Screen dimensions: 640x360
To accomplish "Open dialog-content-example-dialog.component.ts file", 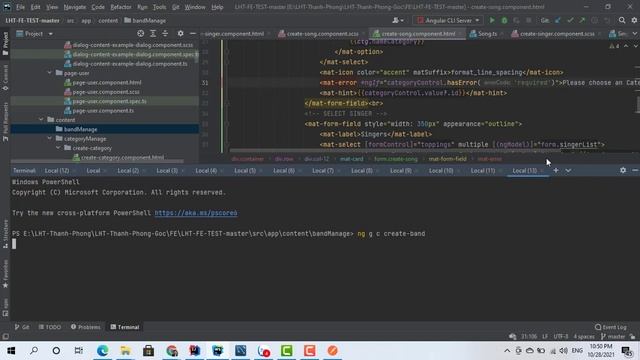I will click(x=130, y=63).
